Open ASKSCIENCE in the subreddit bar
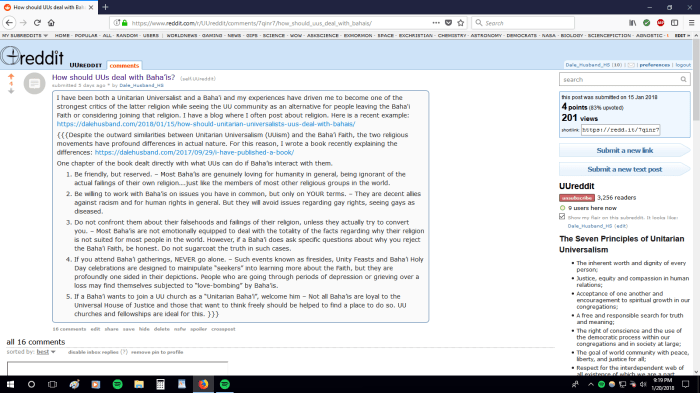Image resolution: width=700 pixels, height=393 pixels. coord(322,35)
